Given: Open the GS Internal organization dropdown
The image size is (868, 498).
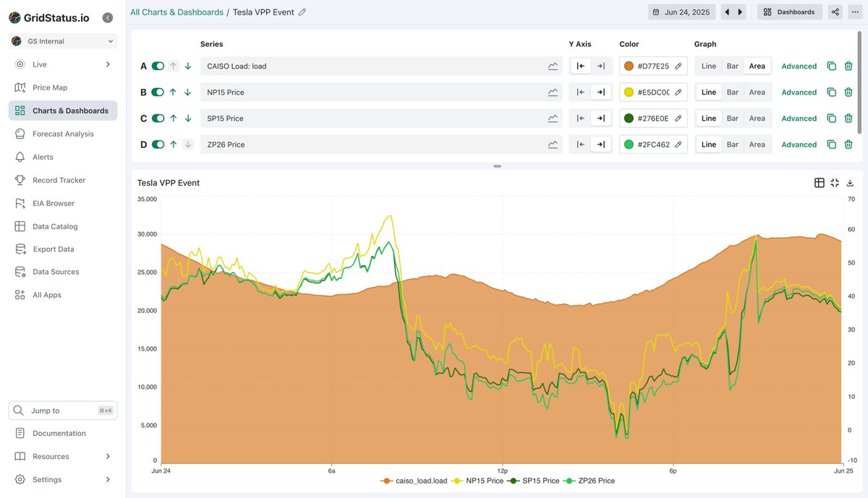Looking at the screenshot, I should (x=63, y=41).
